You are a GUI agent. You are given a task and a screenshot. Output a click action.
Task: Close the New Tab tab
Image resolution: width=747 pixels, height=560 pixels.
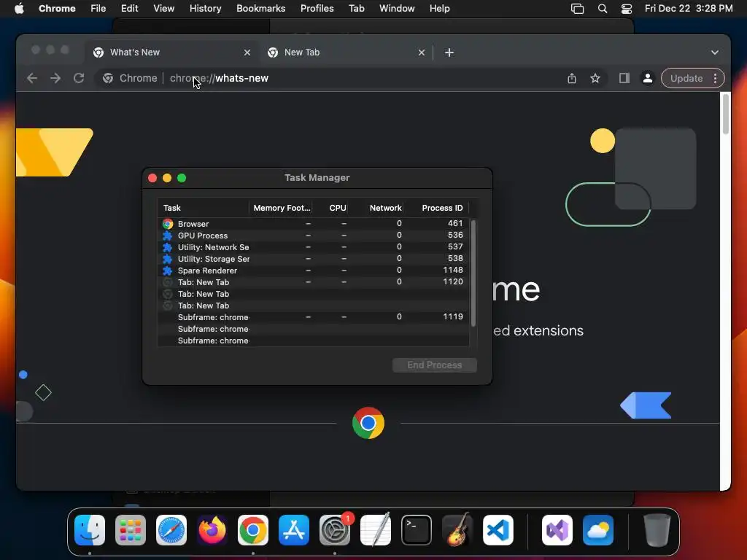click(422, 52)
